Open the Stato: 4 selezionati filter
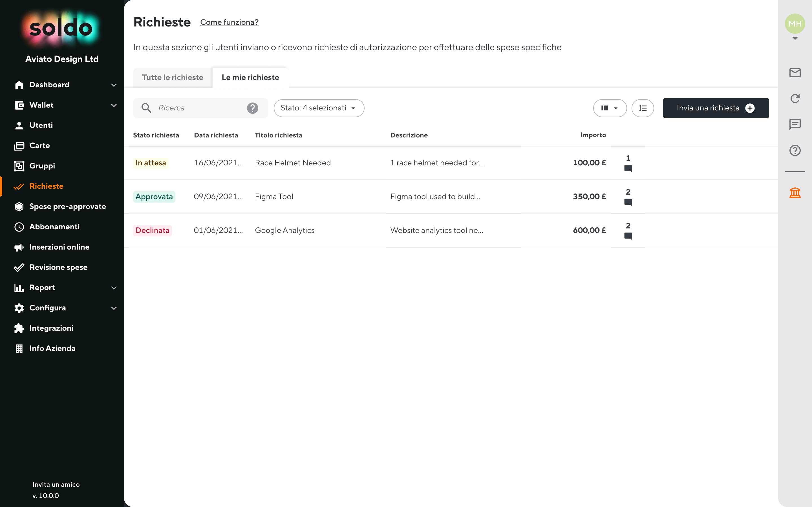The height and width of the screenshot is (507, 812). (318, 108)
